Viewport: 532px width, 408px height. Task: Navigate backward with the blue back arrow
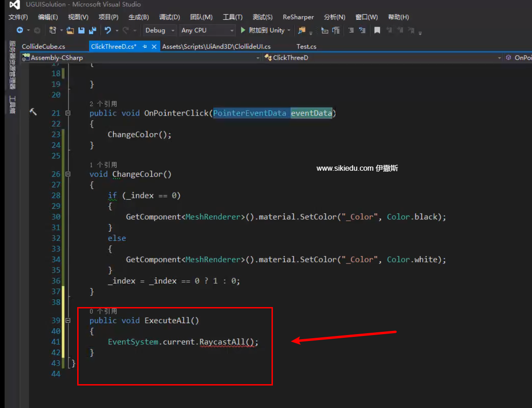pos(20,30)
